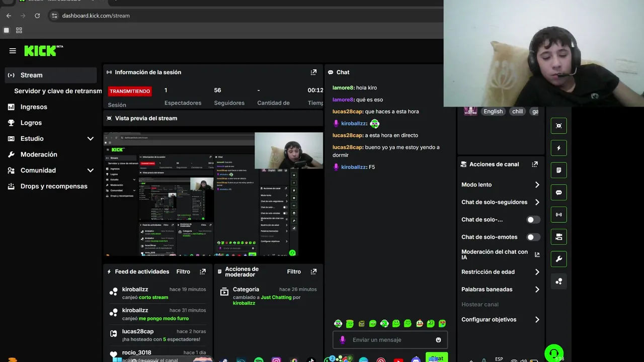Click Filtro in Feed de actividades
644x362 pixels.
(183, 271)
